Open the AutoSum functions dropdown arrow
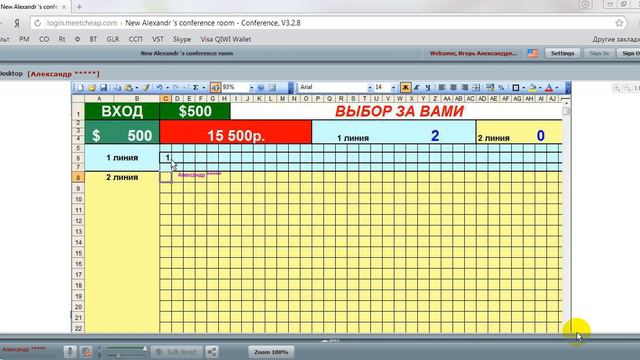The image size is (640, 360). [x=204, y=87]
